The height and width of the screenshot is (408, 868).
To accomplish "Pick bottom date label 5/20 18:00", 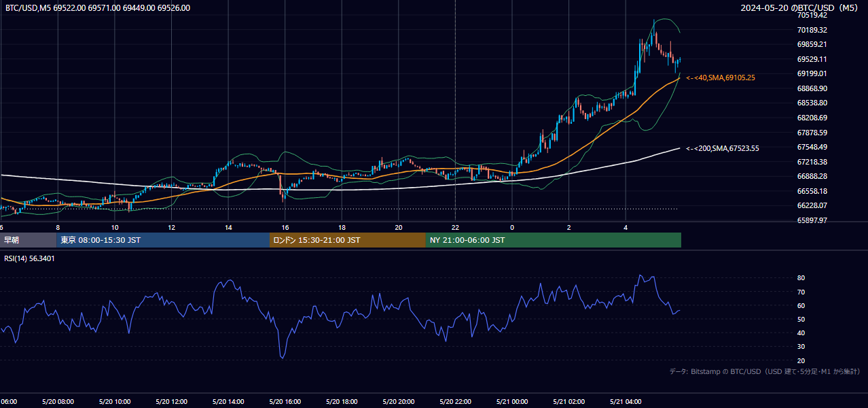I will click(x=342, y=402).
